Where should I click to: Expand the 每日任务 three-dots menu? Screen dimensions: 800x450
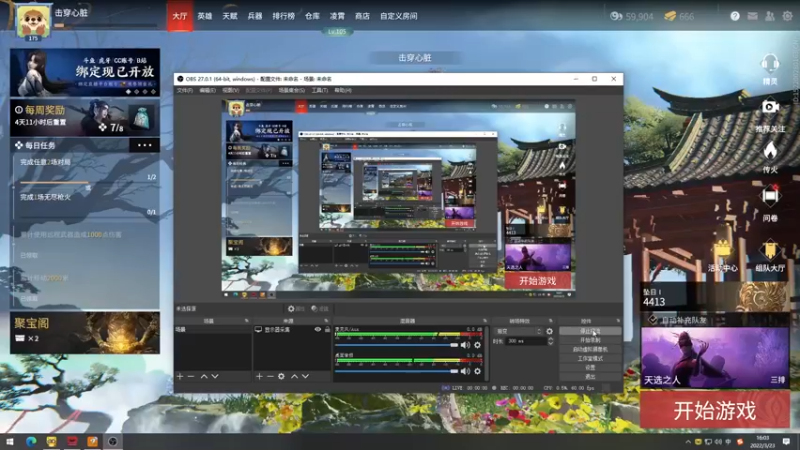point(144,145)
